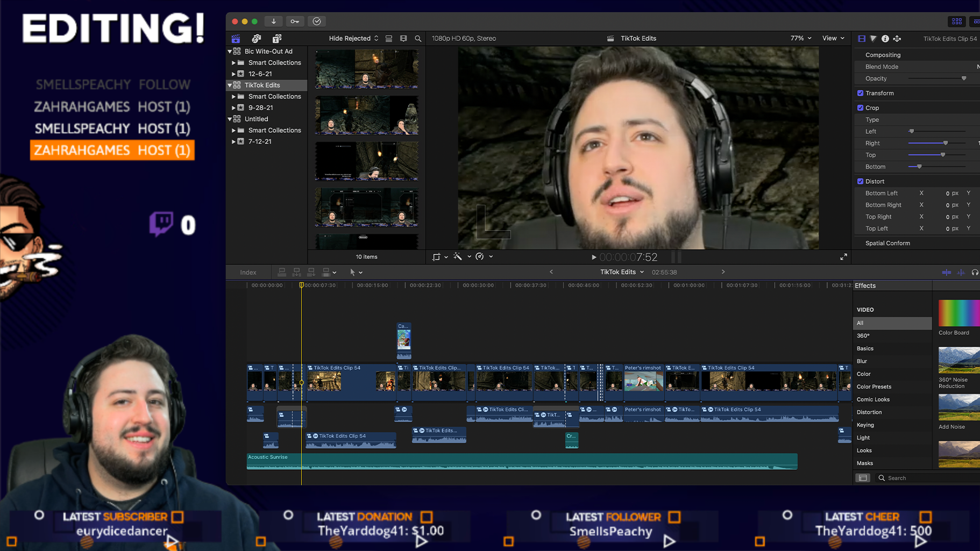Open the View menu above the viewer

(832, 38)
